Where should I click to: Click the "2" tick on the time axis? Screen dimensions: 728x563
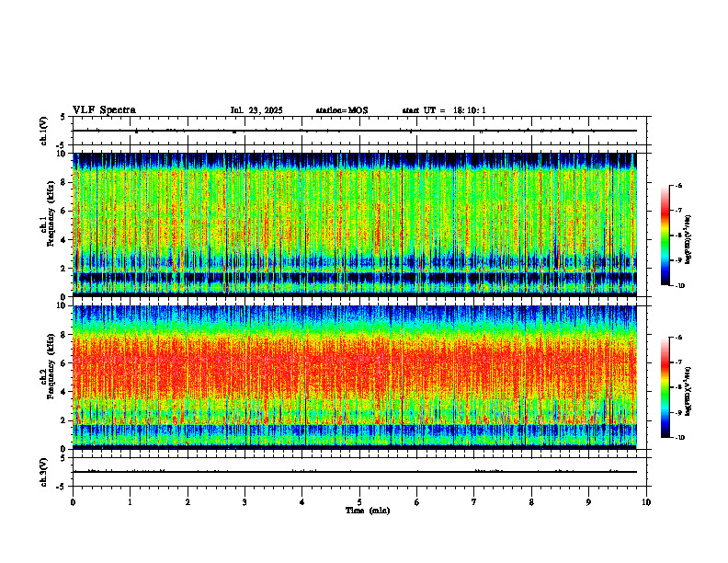pyautogui.click(x=188, y=502)
